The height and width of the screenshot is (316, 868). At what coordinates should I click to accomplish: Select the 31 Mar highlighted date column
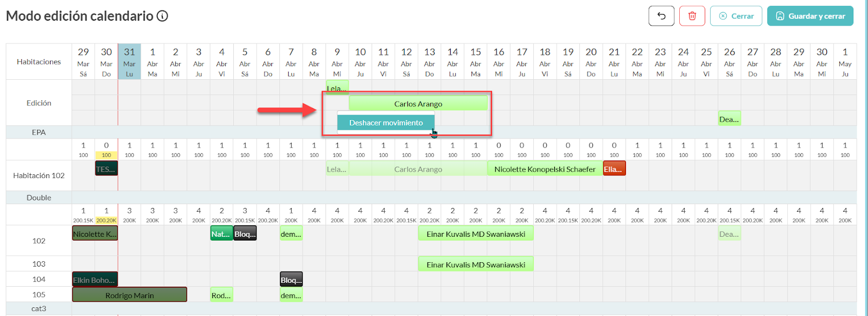(x=129, y=61)
